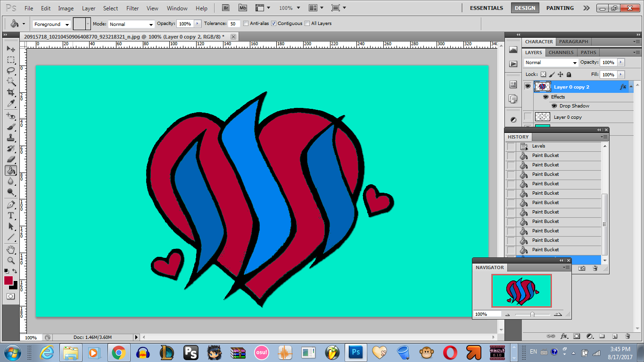Click the Navigator zoom slider

[532, 314]
